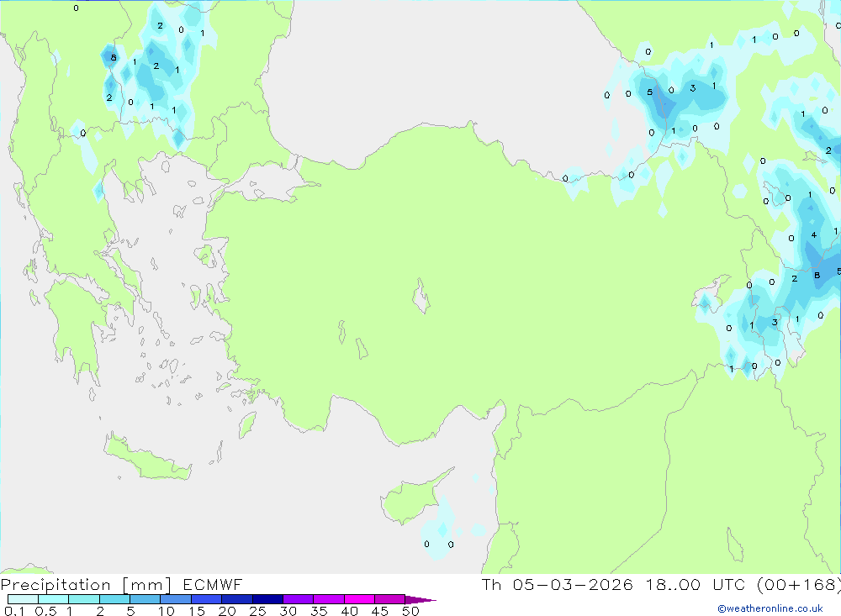Pick the 1–2 mm legend color box

pyautogui.click(x=84, y=599)
